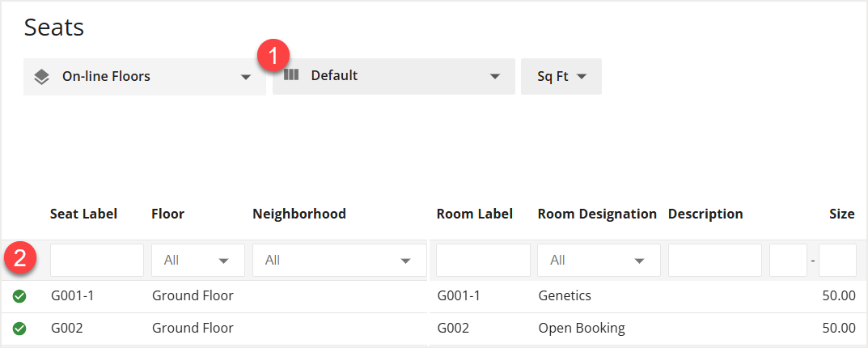Click the Description filter text box
The width and height of the screenshot is (868, 348).
[x=714, y=261]
